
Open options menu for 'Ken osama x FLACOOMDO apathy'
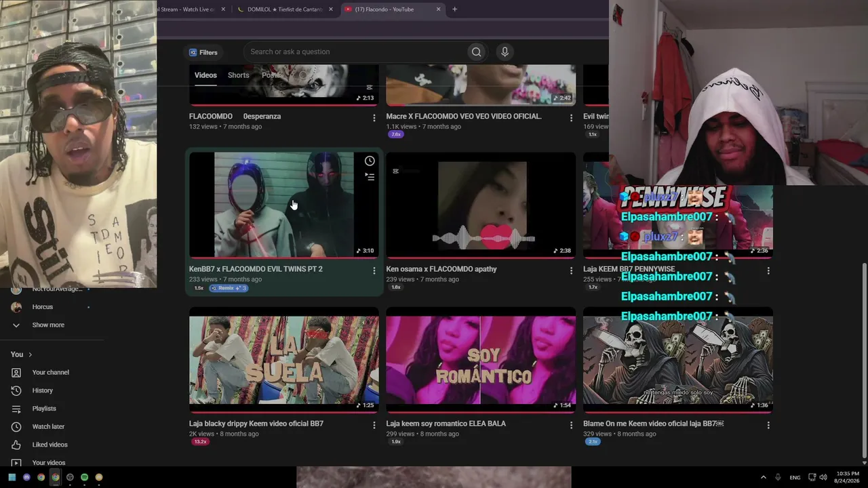pyautogui.click(x=571, y=270)
